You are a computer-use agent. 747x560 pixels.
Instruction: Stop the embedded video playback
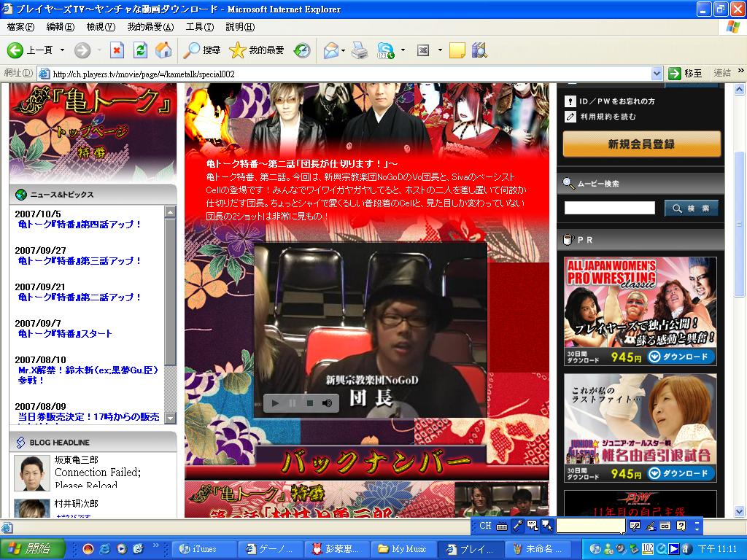(x=309, y=403)
